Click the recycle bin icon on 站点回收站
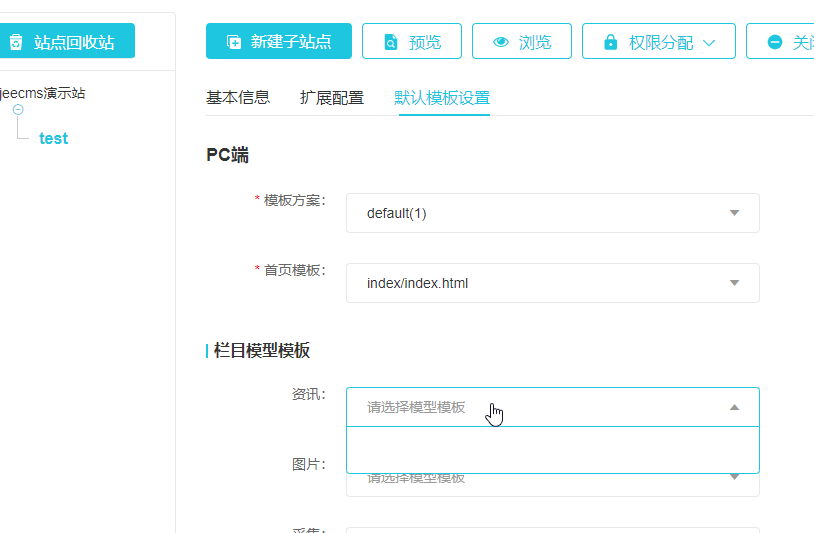This screenshot has height=533, width=814. (x=16, y=42)
